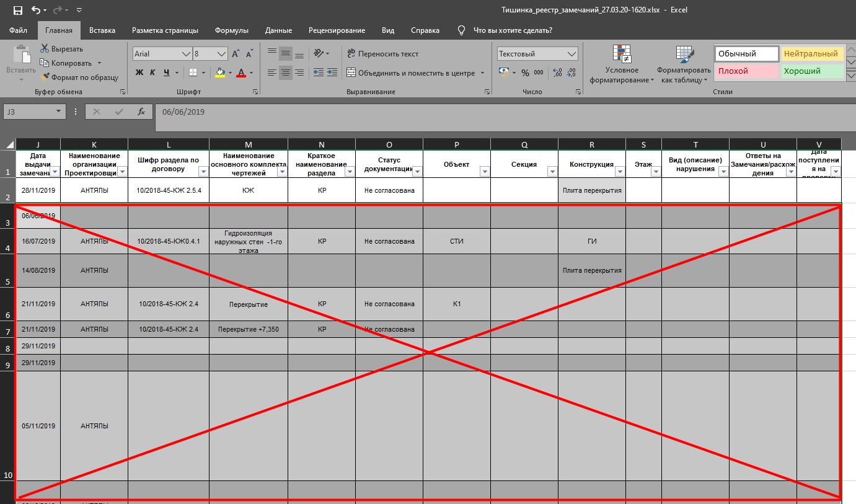Viewport: 856px width, 504px height.
Task: Apply Нейтральный cell style
Action: pos(812,54)
